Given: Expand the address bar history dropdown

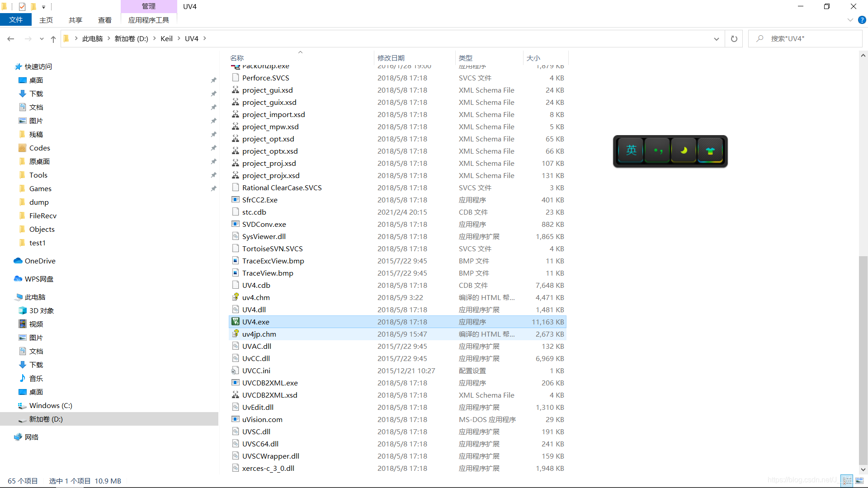Looking at the screenshot, I should 716,39.
